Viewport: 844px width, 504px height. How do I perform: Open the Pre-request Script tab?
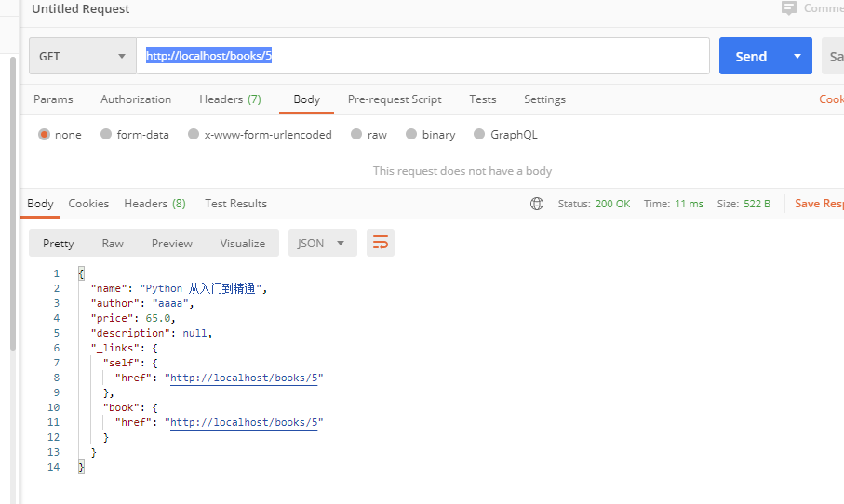(x=395, y=99)
